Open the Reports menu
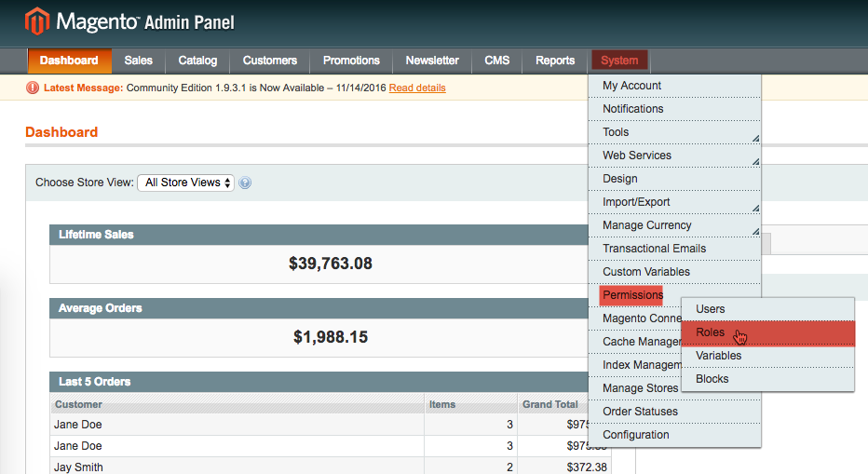The image size is (868, 474). (555, 61)
